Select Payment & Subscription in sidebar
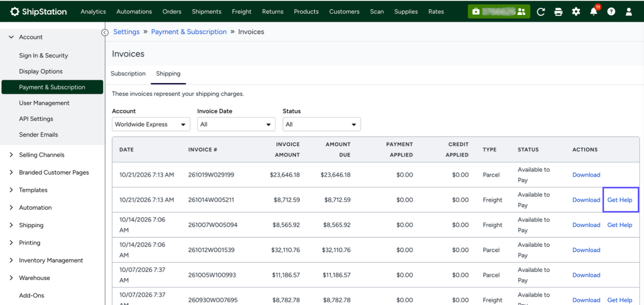The width and height of the screenshot is (644, 305). pyautogui.click(x=52, y=87)
